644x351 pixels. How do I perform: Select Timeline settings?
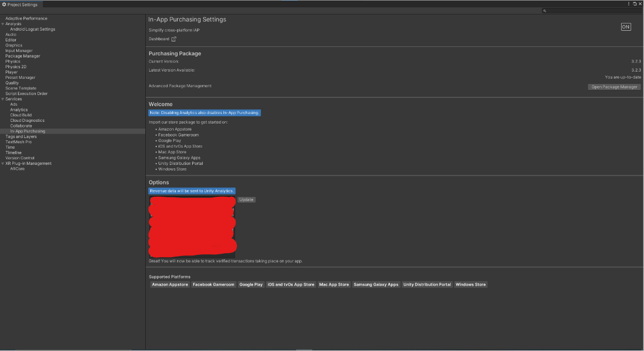pos(13,153)
